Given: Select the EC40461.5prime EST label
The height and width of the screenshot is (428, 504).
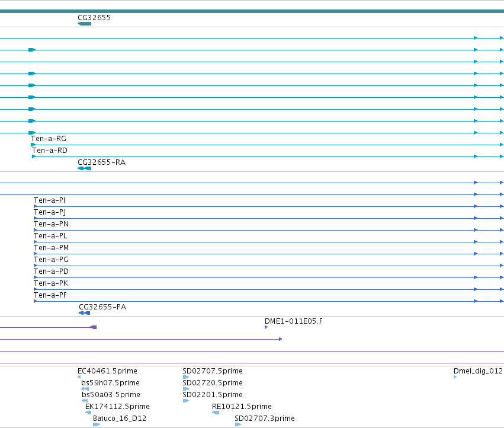Looking at the screenshot, I should click(x=107, y=371).
